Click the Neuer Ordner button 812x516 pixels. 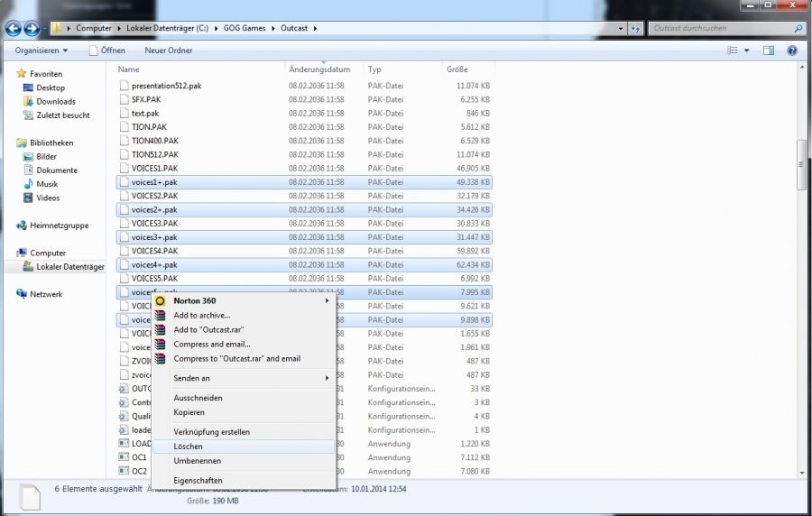coord(168,51)
